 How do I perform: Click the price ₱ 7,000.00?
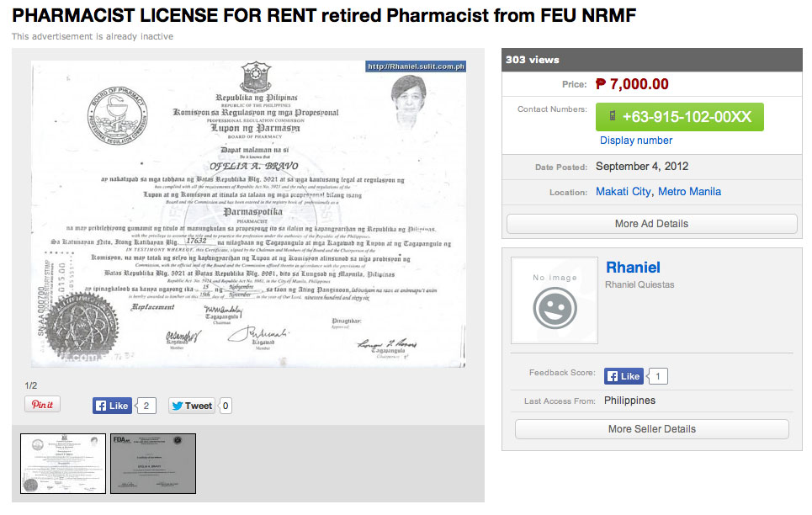click(632, 84)
